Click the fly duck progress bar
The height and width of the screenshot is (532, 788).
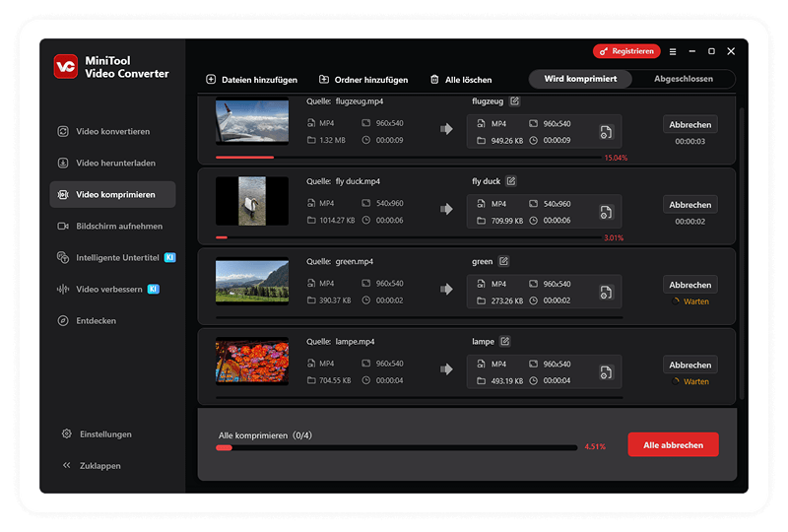(409, 237)
